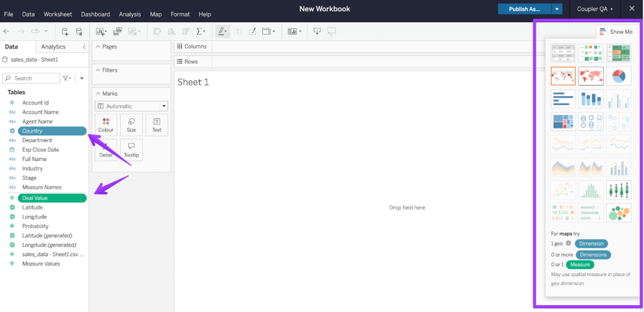Switch to the Data tab
The height and width of the screenshot is (312, 644).
point(11,47)
